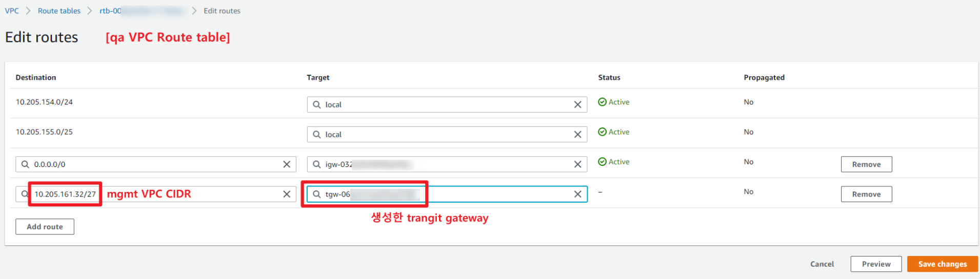Image resolution: width=980 pixels, height=279 pixels.
Task: Clear the igw target field
Action: pos(577,164)
